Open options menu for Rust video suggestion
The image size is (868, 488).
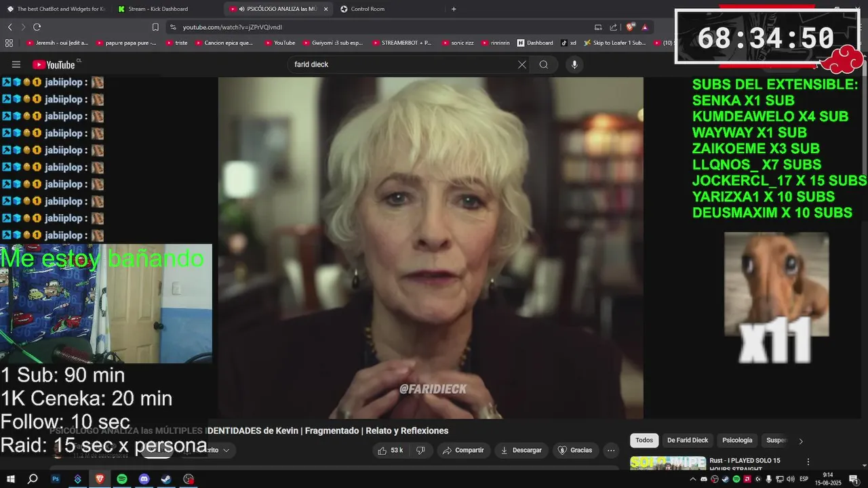(808, 462)
